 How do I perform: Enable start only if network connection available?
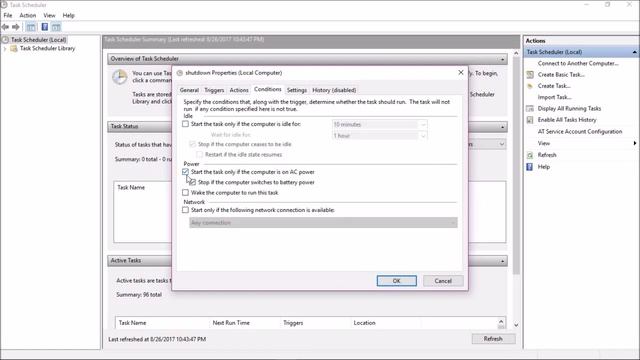coord(185,210)
